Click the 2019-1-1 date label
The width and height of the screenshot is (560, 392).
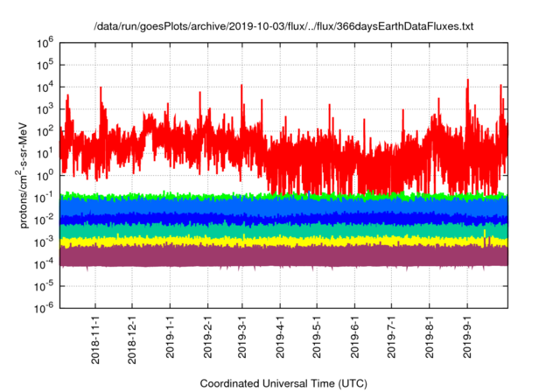coord(171,339)
